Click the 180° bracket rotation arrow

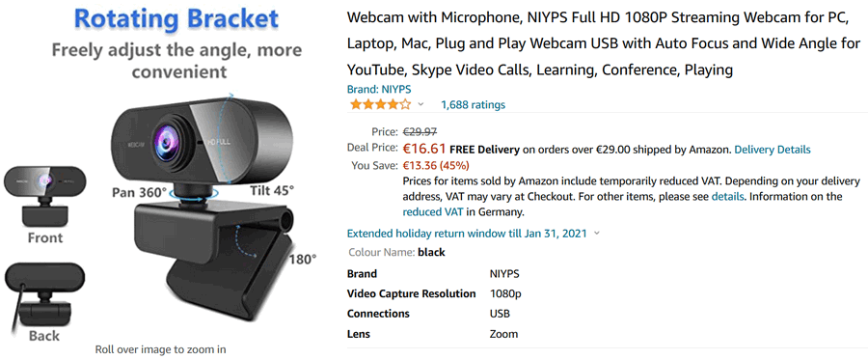coord(245,239)
